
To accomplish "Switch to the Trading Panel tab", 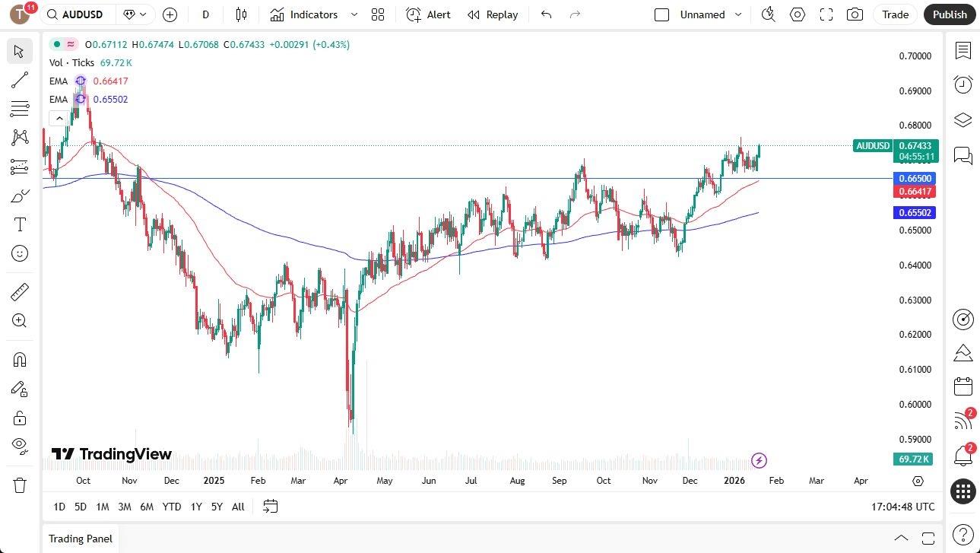I will pyautogui.click(x=80, y=539).
